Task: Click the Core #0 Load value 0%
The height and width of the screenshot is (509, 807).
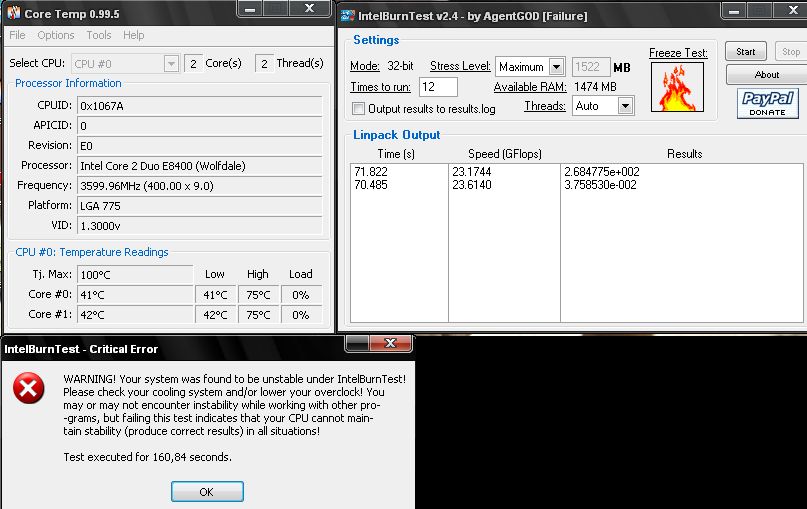Action: (301, 295)
